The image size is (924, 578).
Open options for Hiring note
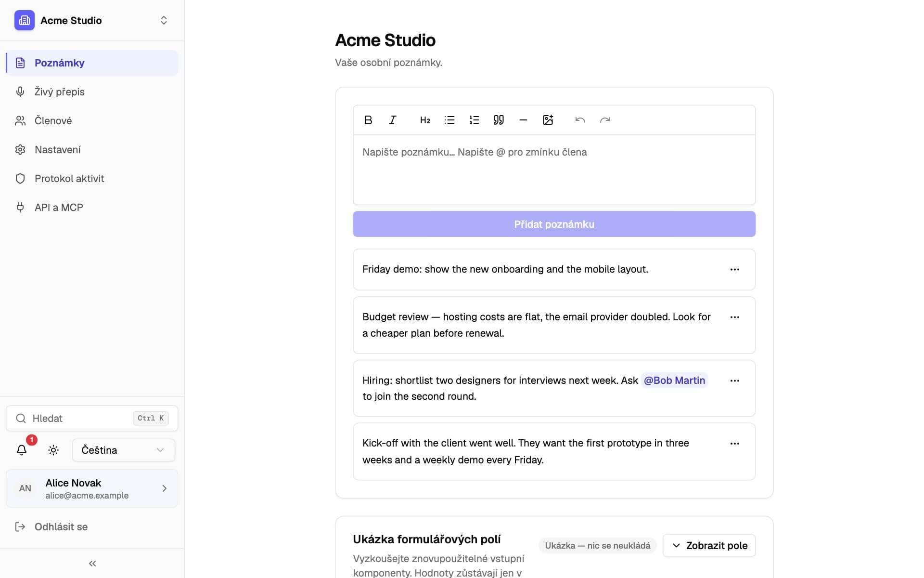pos(734,381)
